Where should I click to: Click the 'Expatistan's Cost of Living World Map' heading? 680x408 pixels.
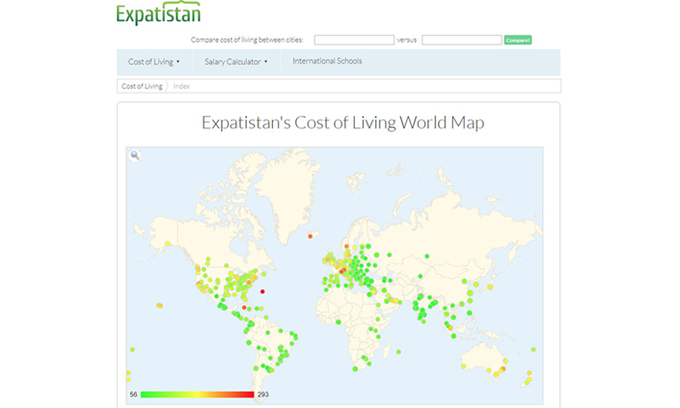(x=343, y=123)
